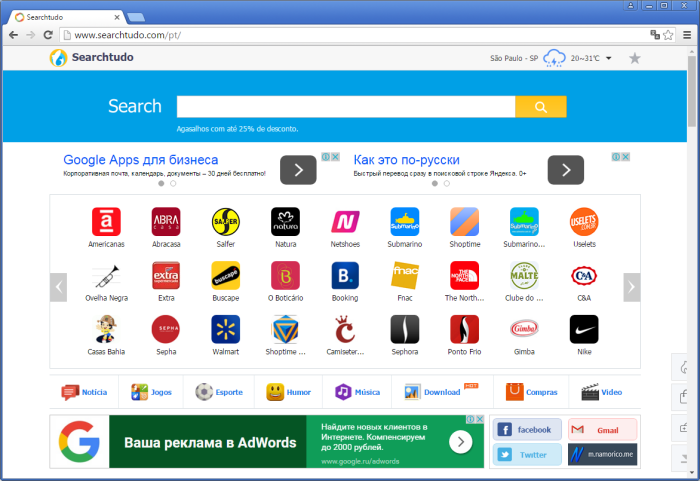Screen dimensions: 700x481
Task: Click the grey star favorites icon in header
Action: (634, 58)
